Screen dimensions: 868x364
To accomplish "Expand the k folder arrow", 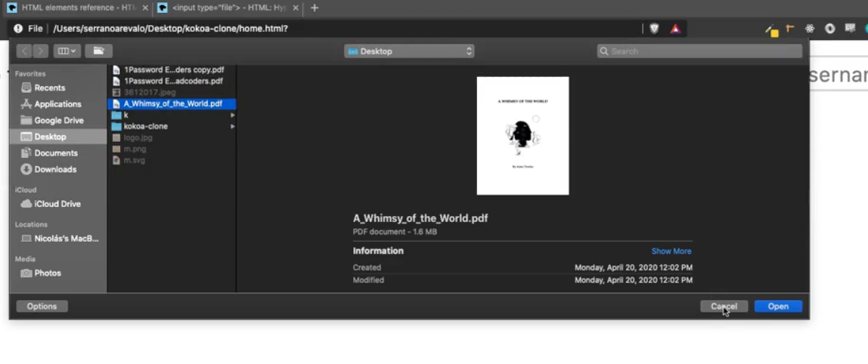I will (233, 115).
